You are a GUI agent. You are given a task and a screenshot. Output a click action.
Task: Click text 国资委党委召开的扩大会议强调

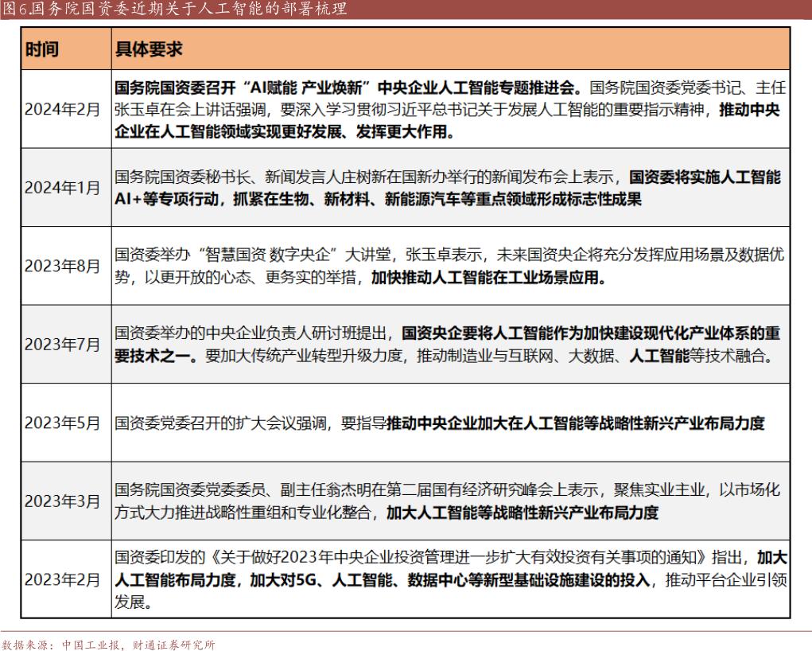tap(223, 423)
